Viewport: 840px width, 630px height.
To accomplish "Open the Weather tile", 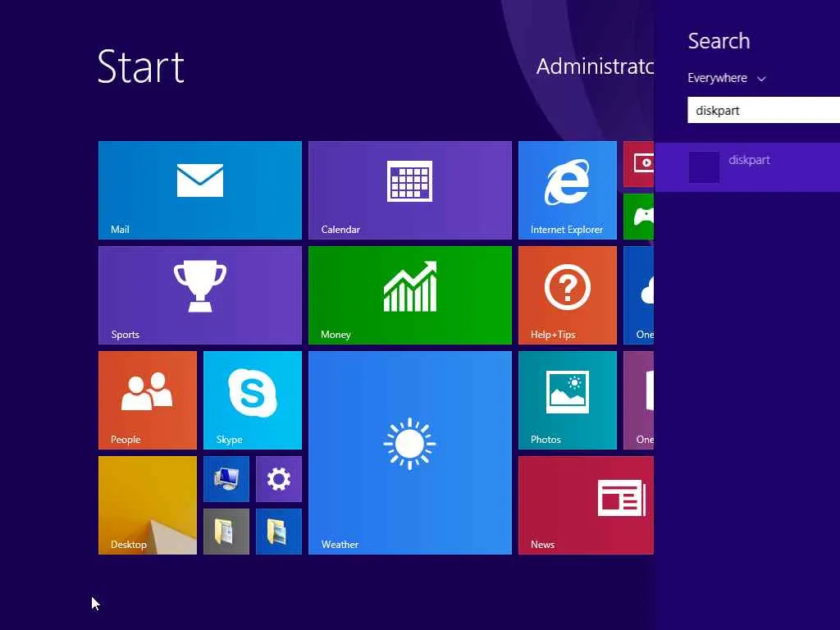I will (x=410, y=453).
